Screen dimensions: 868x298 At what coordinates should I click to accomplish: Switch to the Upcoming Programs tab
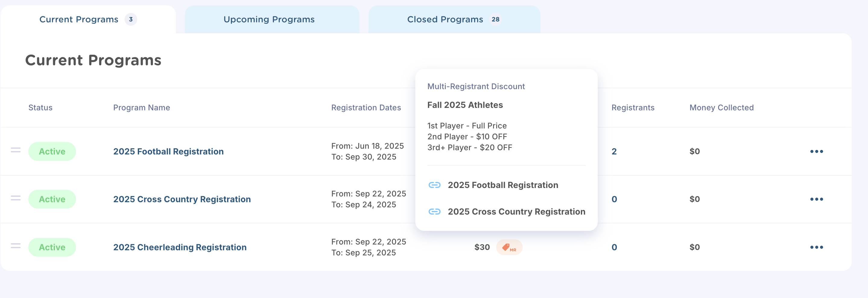click(269, 20)
